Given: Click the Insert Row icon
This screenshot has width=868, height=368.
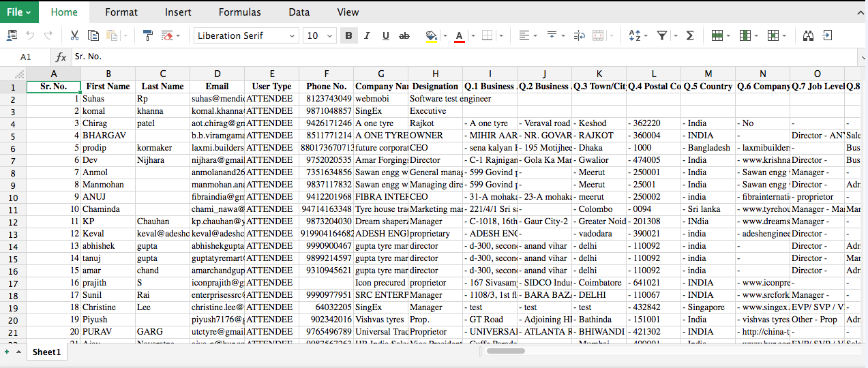Looking at the screenshot, I should point(717,35).
